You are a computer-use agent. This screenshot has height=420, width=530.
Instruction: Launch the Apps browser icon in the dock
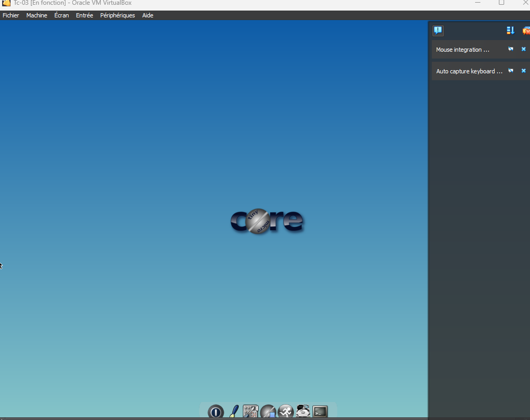tap(268, 412)
